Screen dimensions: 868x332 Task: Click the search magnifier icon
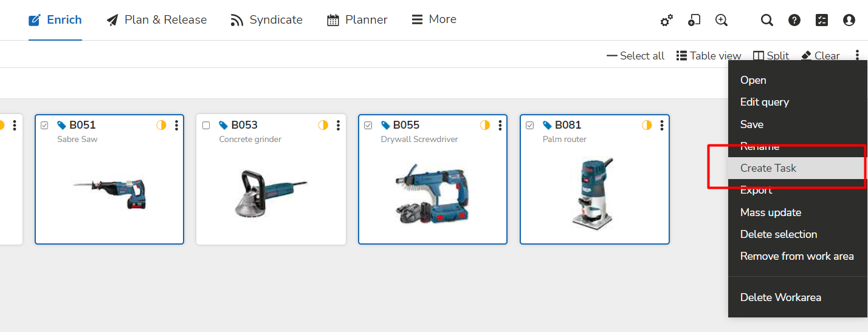[x=767, y=20]
